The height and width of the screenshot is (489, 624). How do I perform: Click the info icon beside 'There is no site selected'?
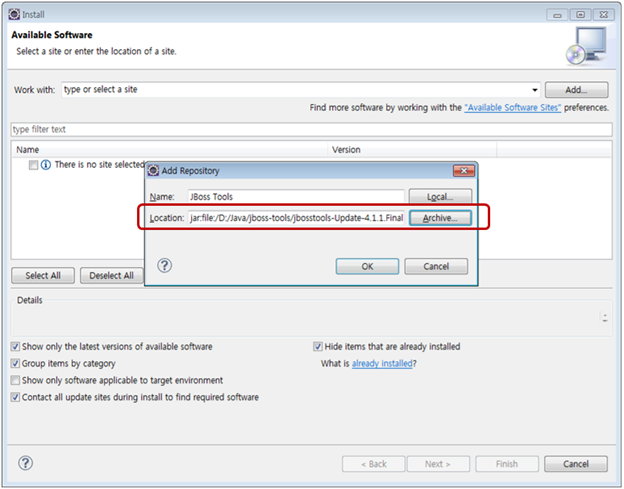pos(46,164)
